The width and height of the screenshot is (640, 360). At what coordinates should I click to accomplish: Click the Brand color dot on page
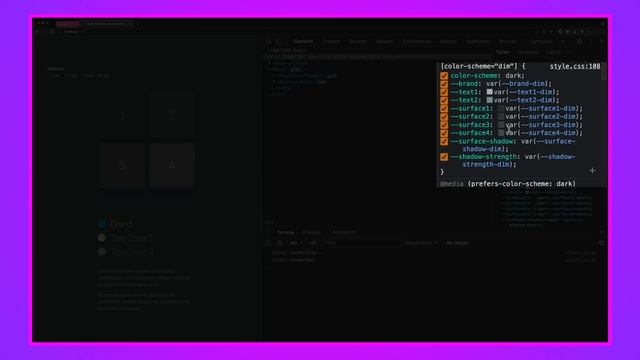pos(102,224)
